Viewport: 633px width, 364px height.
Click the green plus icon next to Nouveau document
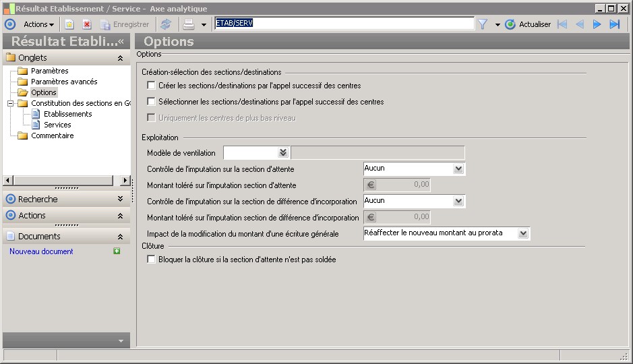[117, 251]
